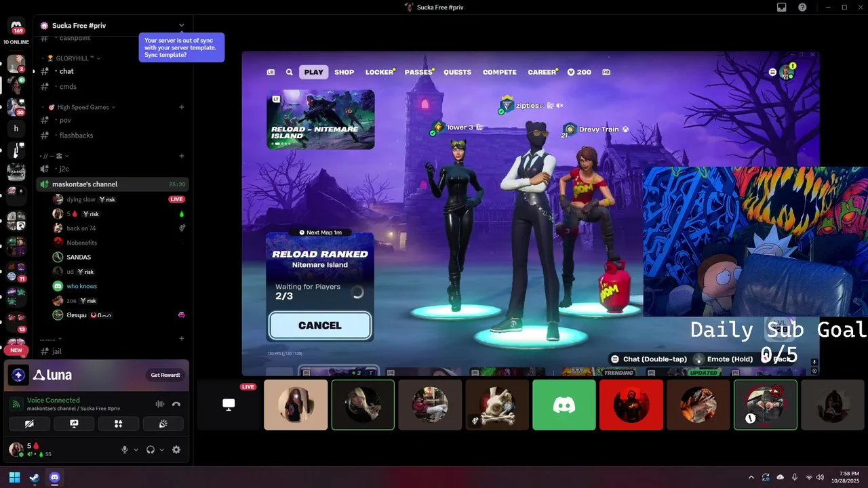Switch to Fortnite COMPETE tab in stream
Viewport: 868px width, 488px height.
[500, 72]
